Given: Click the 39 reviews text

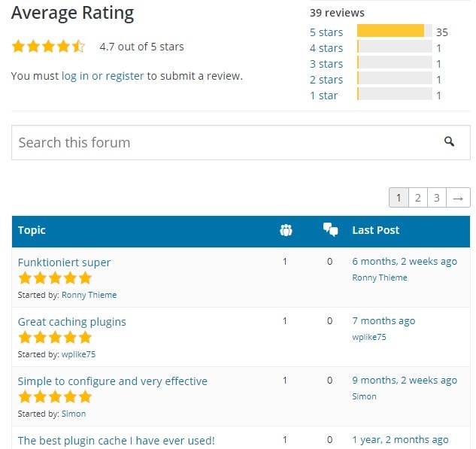Looking at the screenshot, I should pos(337,13).
